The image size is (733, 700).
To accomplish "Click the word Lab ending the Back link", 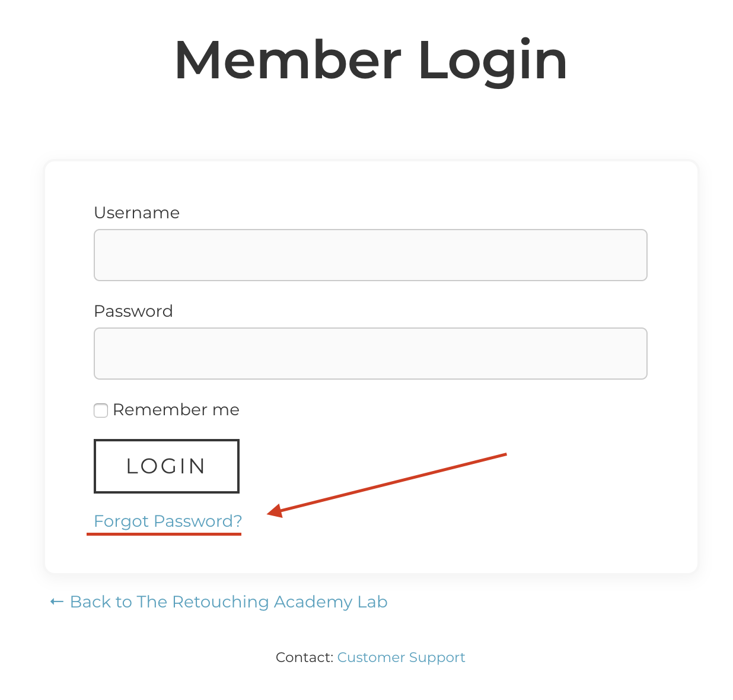I will 372,602.
